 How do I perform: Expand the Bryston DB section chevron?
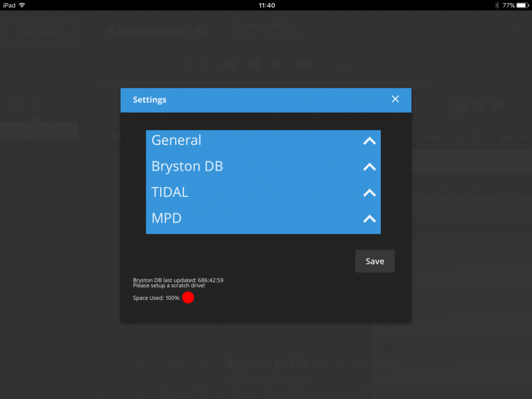[369, 167]
